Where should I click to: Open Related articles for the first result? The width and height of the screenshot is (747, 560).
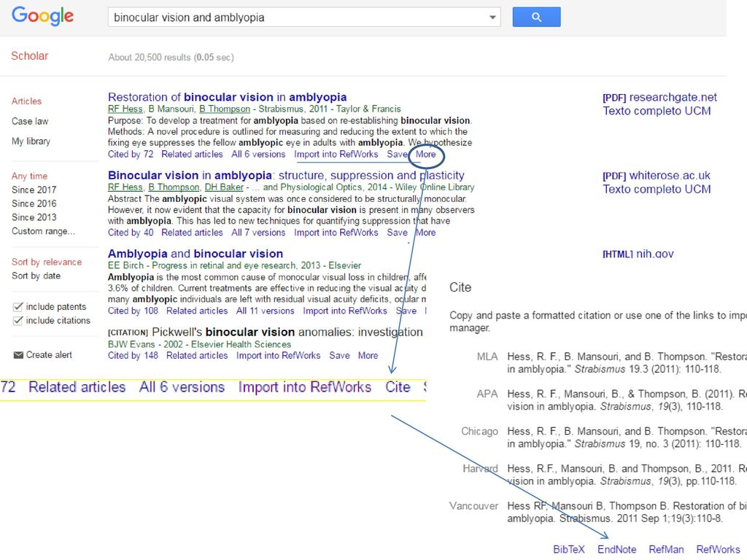coord(192,155)
